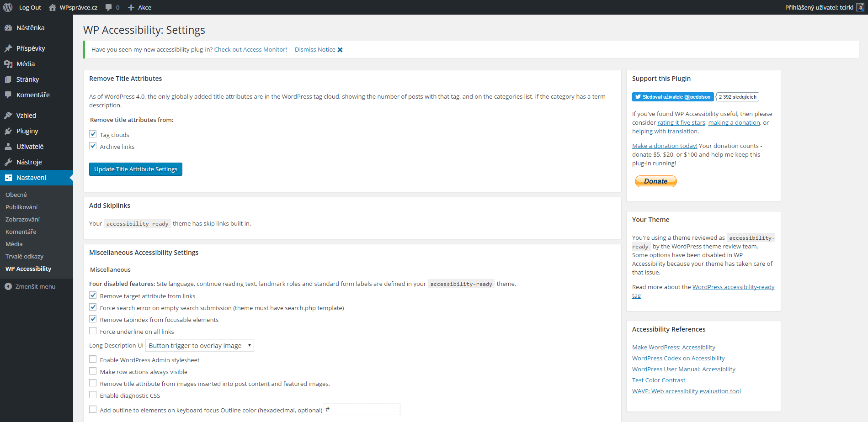Click the yellow Donate button

click(656, 181)
